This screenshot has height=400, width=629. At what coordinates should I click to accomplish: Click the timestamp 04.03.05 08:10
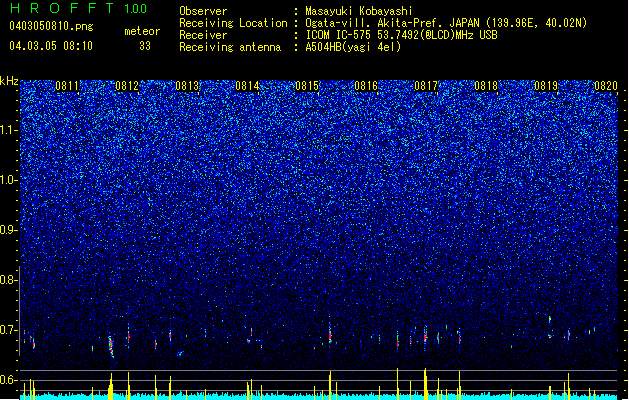coord(51,46)
